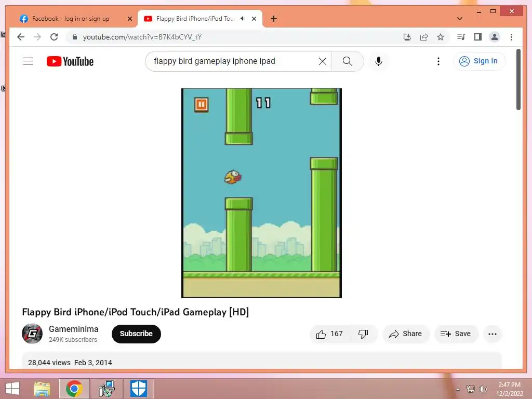
Task: Open File Explorer from the taskbar
Action: 42,389
